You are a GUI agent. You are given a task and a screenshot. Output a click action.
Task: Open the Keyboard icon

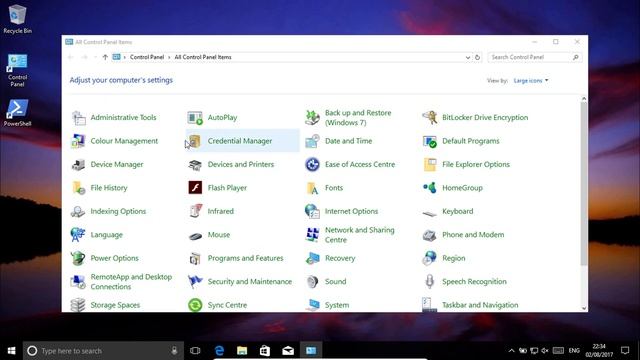(x=429, y=212)
